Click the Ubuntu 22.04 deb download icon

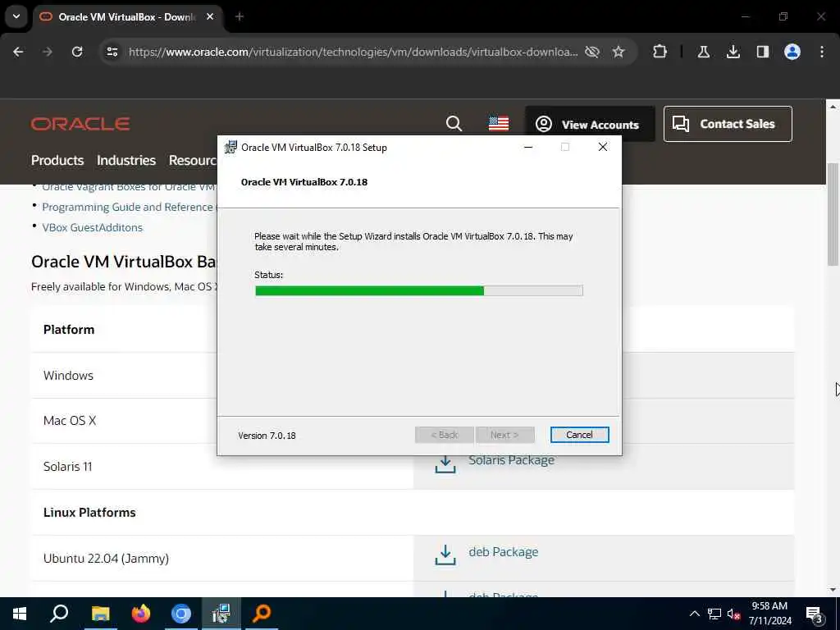(x=445, y=555)
